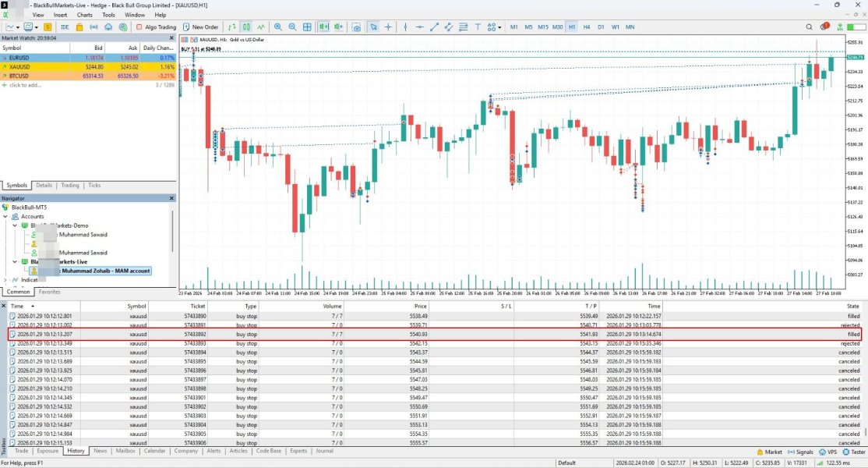
Task: Open the Charts menu
Action: (x=85, y=15)
